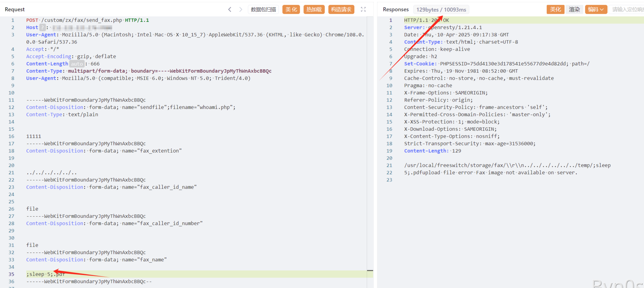Click the 数据包扫描 button

tap(263, 9)
